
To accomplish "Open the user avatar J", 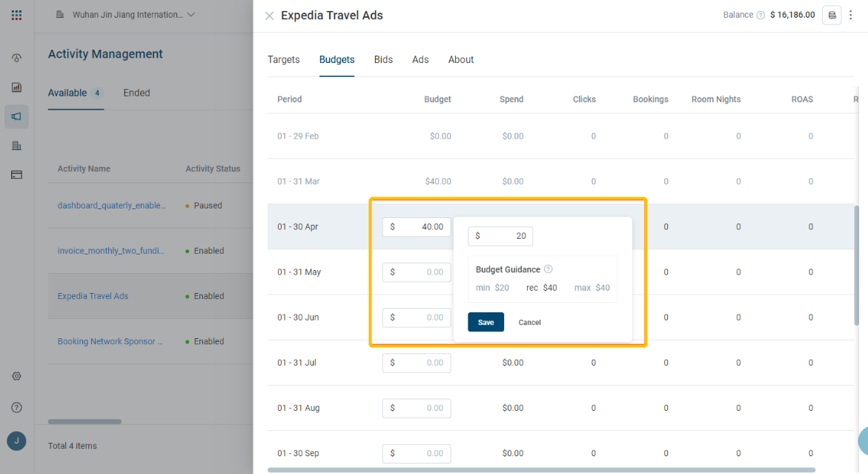I will coord(16,441).
